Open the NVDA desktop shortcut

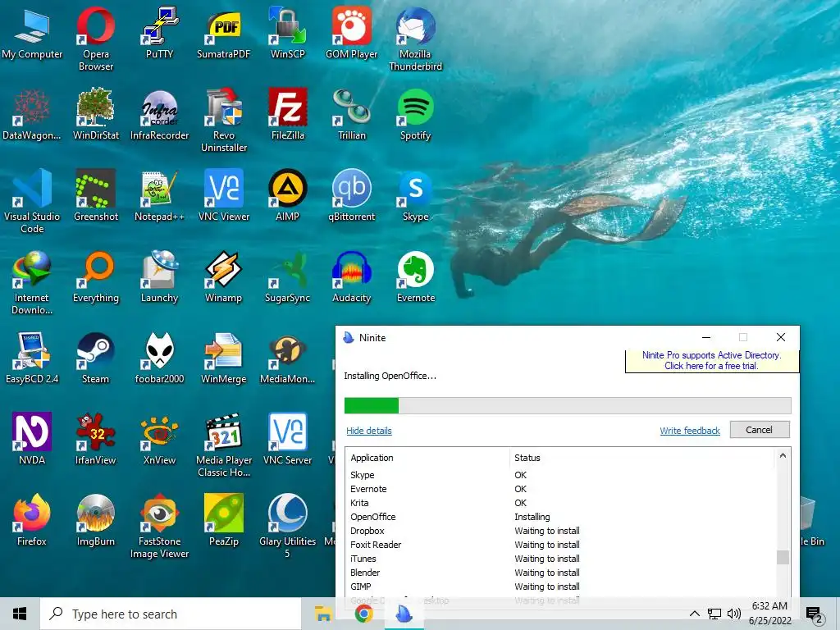click(x=32, y=439)
